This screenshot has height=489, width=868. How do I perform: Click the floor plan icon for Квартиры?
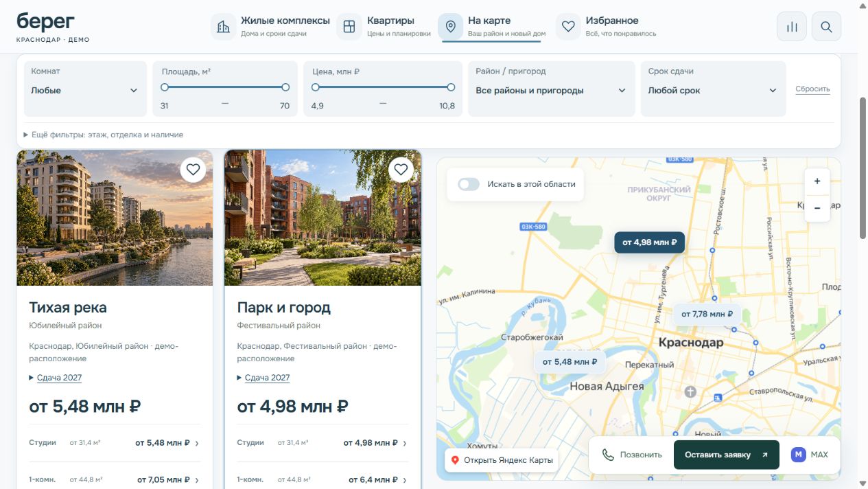pos(349,27)
